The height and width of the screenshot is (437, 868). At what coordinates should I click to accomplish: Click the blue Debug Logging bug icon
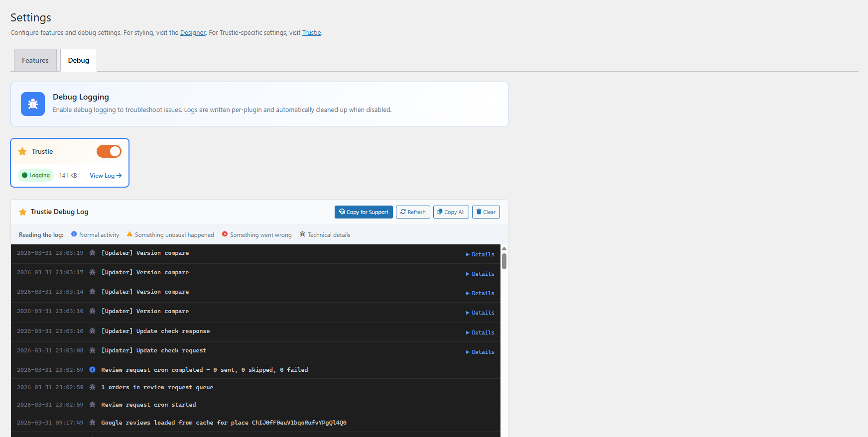click(33, 104)
